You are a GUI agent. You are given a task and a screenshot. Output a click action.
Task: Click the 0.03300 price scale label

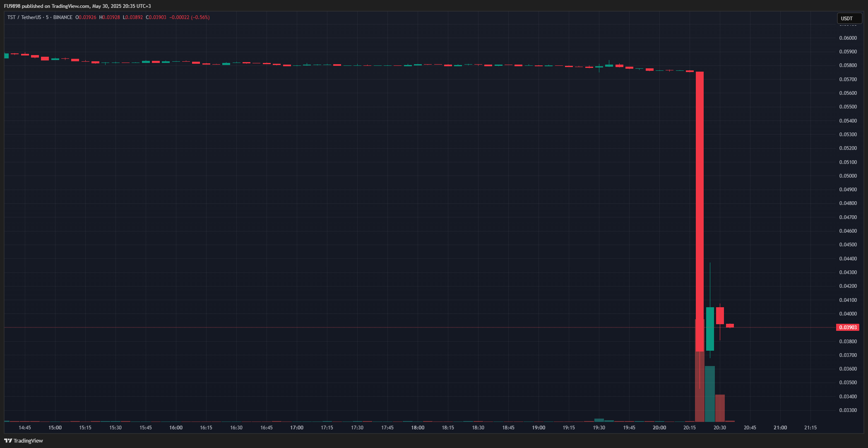pos(848,410)
